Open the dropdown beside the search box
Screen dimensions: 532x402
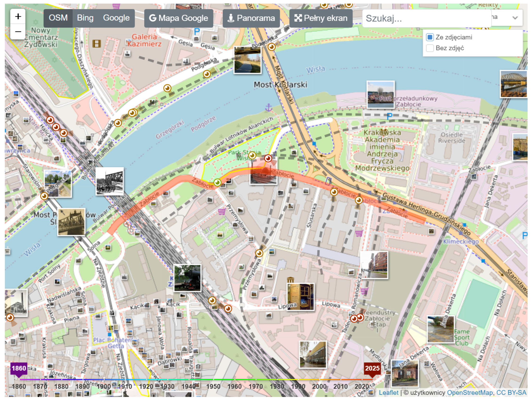click(515, 18)
